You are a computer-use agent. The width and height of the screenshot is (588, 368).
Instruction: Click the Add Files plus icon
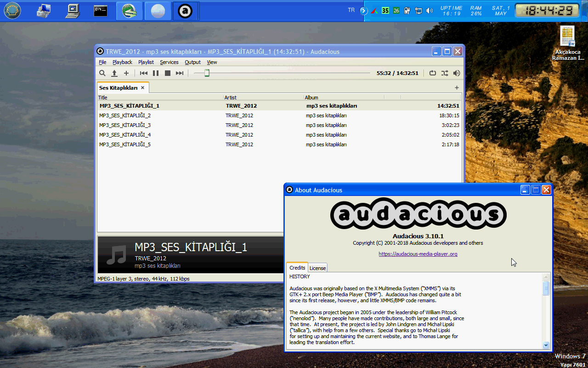tap(126, 73)
